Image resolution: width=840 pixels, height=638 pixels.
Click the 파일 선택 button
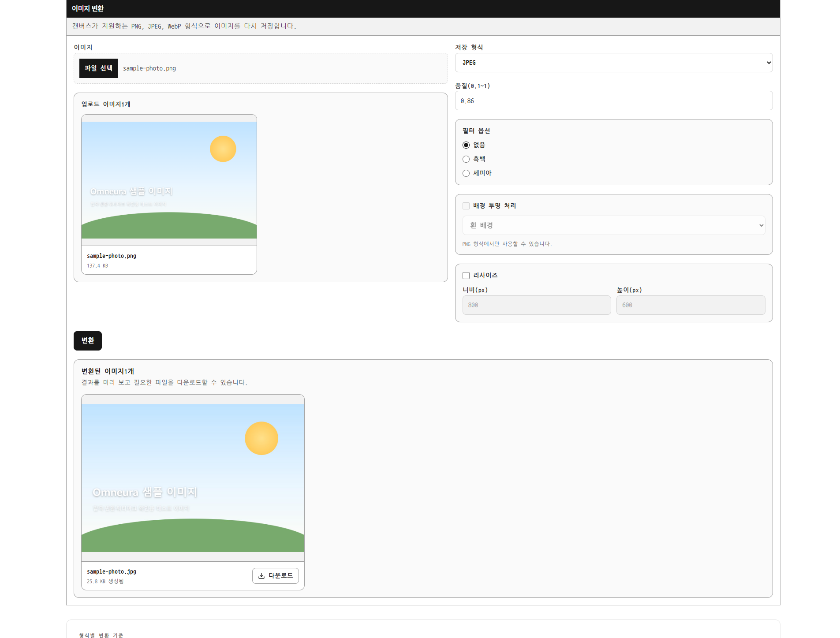tap(98, 68)
